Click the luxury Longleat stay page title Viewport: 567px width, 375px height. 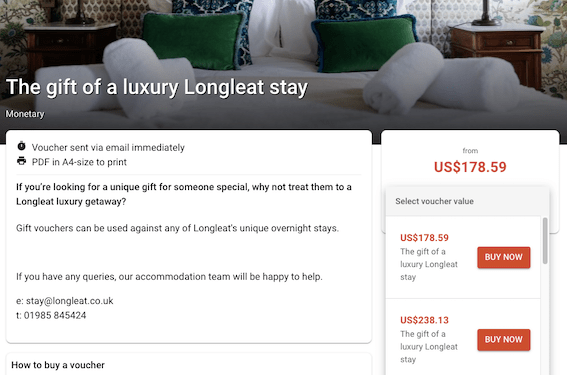[157, 87]
